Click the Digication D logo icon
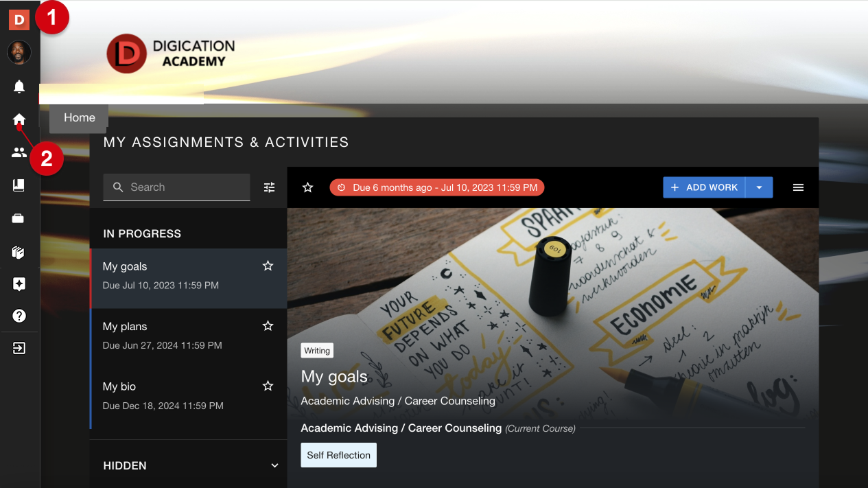This screenshot has width=868, height=488. click(x=19, y=20)
